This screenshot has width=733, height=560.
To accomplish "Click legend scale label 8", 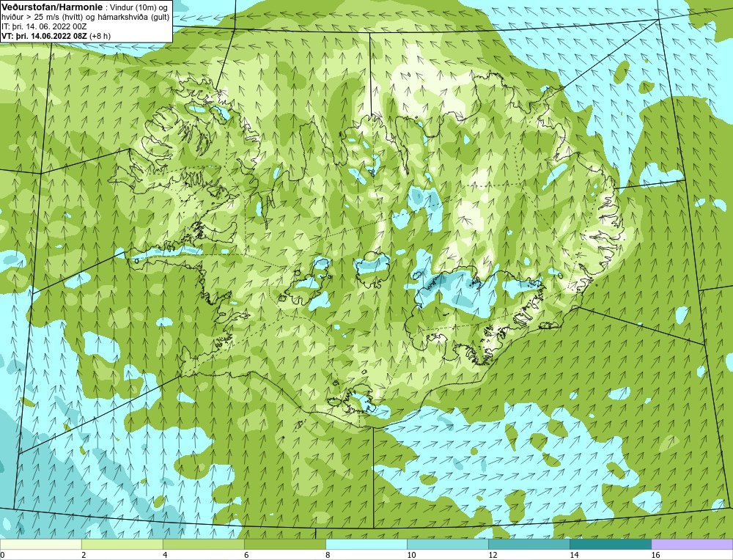I will point(328,555).
